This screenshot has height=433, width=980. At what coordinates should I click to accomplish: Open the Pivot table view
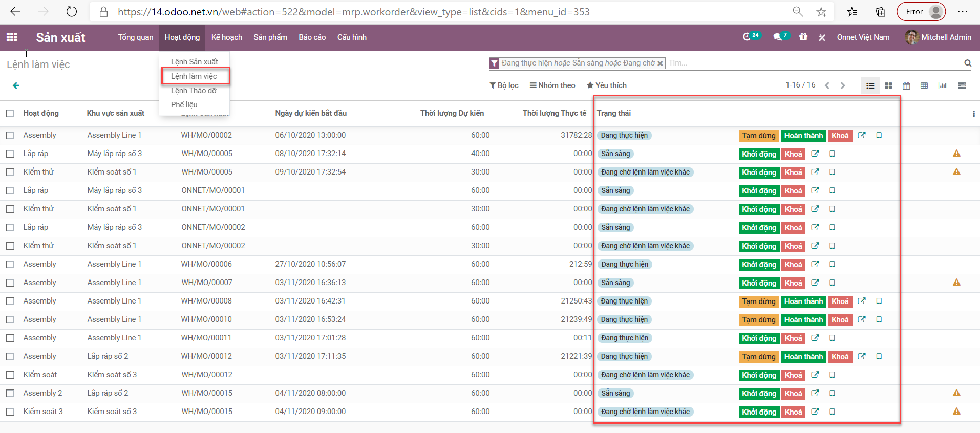click(x=924, y=85)
